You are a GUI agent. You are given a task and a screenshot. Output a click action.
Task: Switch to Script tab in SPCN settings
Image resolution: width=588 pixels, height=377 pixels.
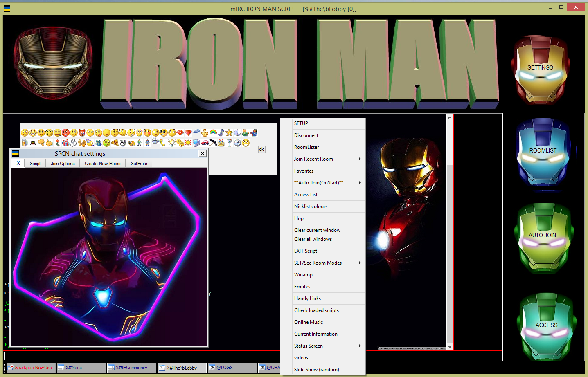(35, 164)
